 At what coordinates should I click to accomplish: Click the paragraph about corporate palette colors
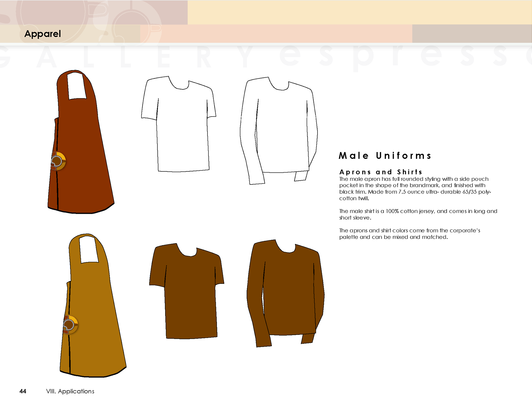tap(410, 234)
